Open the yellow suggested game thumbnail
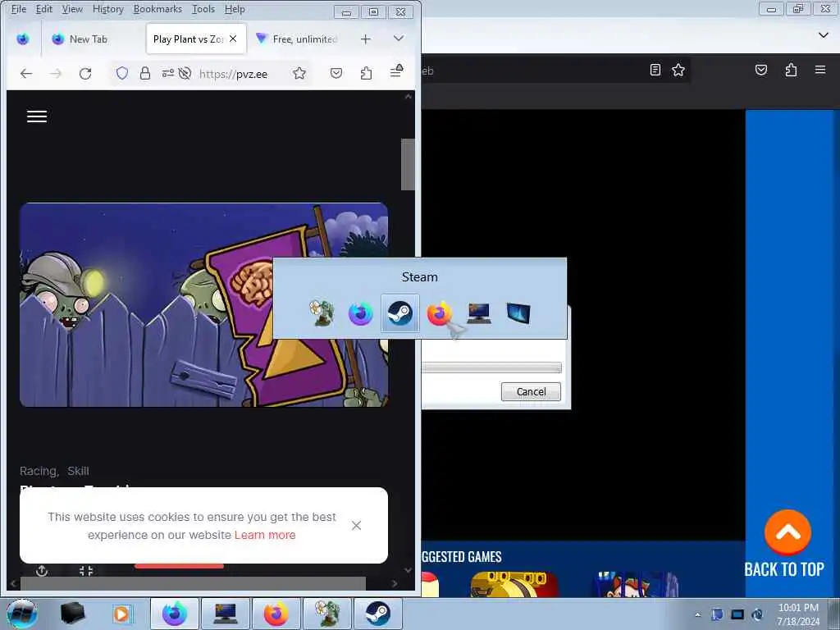The width and height of the screenshot is (840, 630). [514, 584]
